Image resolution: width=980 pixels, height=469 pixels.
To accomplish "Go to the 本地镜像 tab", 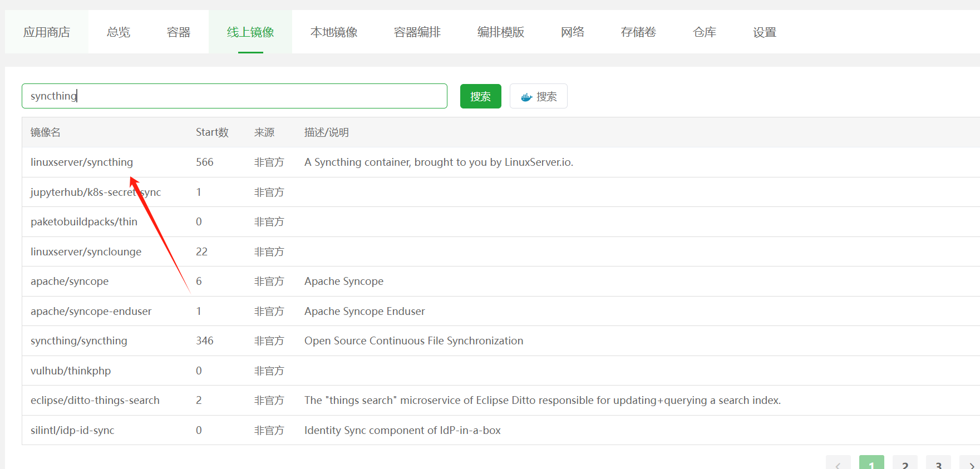I will tap(334, 32).
